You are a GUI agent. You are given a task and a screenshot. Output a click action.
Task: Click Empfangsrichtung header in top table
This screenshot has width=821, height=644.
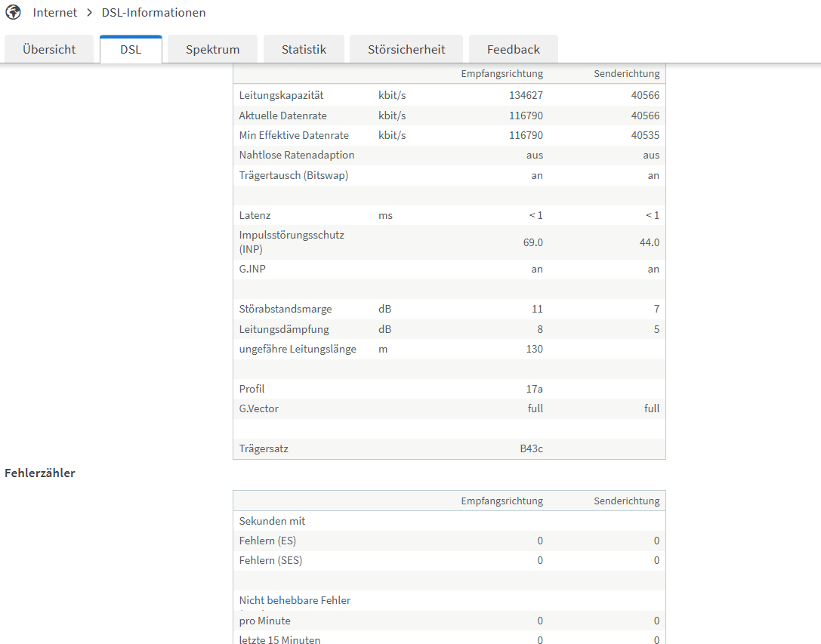[502, 74]
